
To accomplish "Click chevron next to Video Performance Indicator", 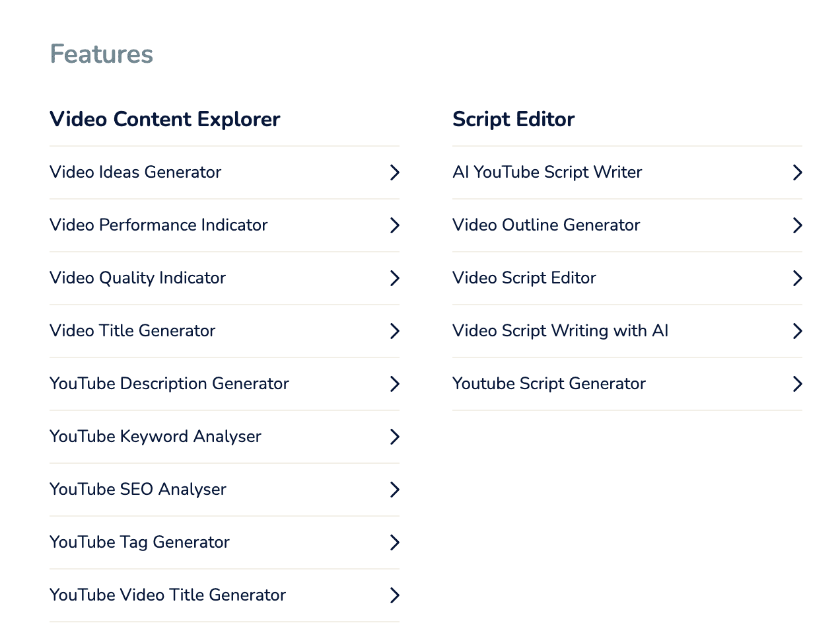I will pyautogui.click(x=394, y=225).
